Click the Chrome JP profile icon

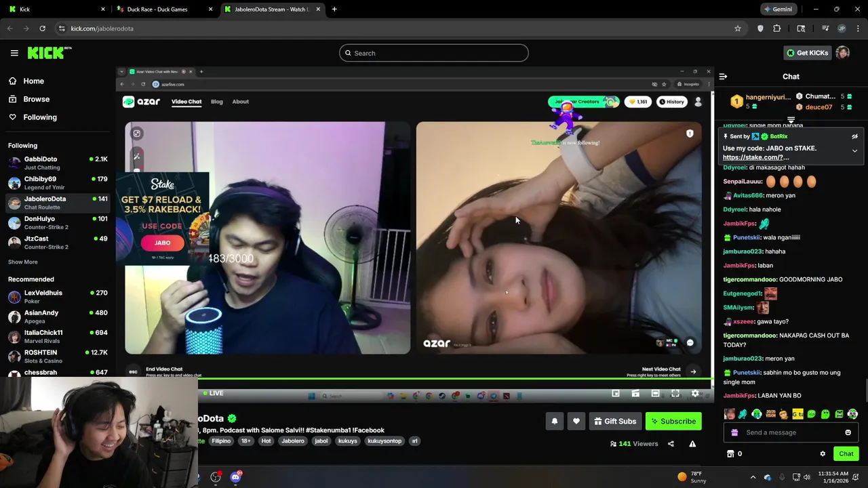pos(842,28)
